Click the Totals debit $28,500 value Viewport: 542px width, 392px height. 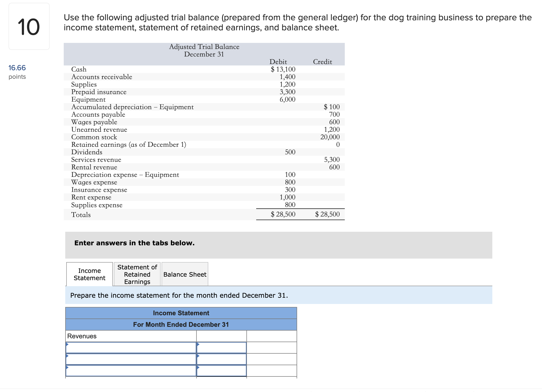click(x=283, y=214)
